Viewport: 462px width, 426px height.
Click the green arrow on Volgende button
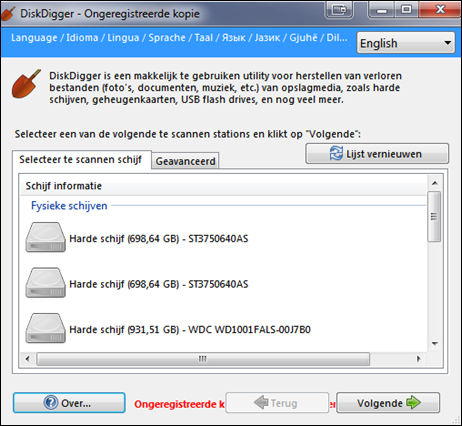pyautogui.click(x=414, y=402)
